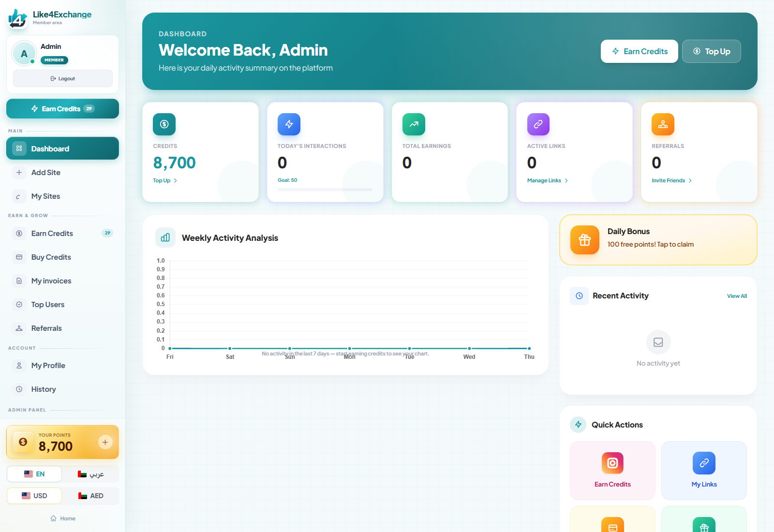
Task: Click the person icon beside My Profile
Action: coord(19,366)
